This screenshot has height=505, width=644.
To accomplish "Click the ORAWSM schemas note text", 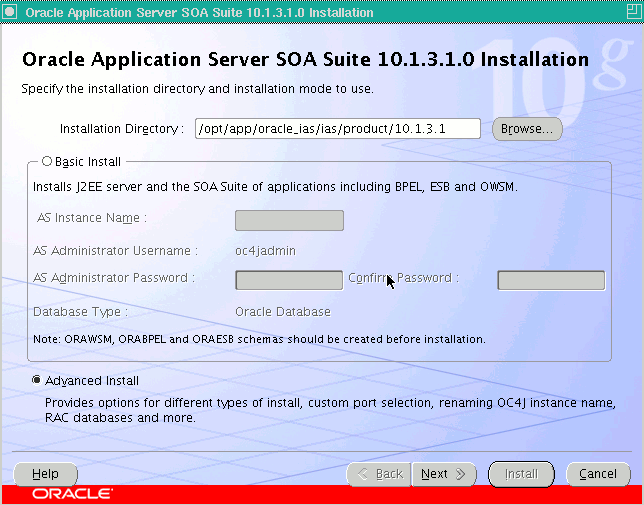I will point(259,339).
